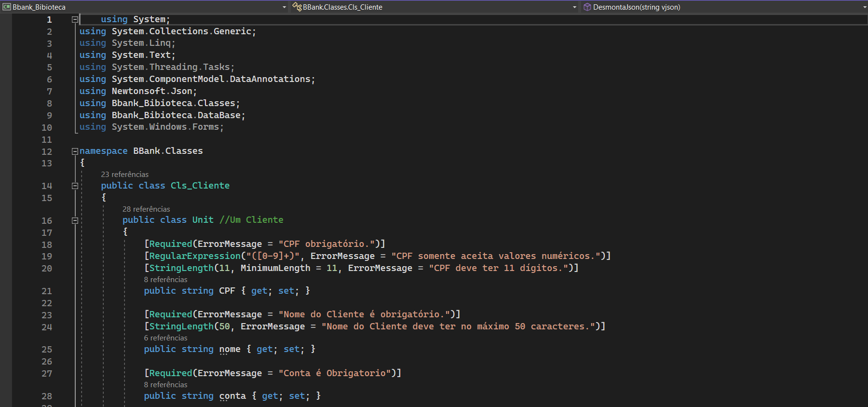
Task: Click the class icon beside BBank.Classes.Cls_Cliente
Action: (297, 7)
